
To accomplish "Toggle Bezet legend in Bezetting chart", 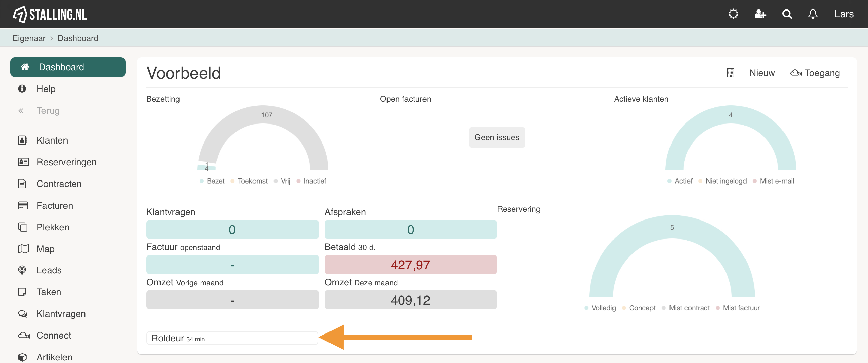I will point(212,181).
